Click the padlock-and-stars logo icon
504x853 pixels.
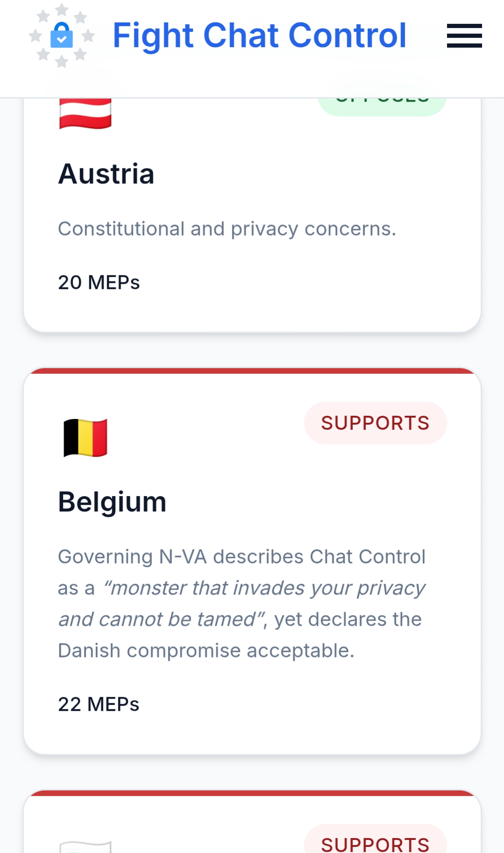[x=62, y=36]
